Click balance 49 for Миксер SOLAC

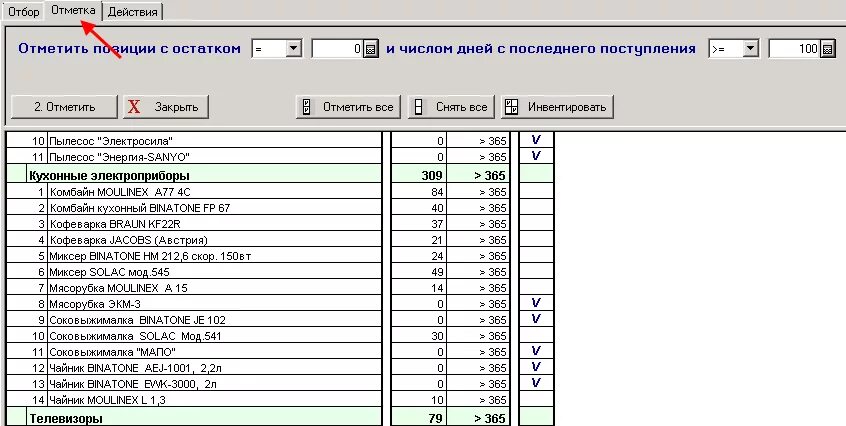[x=437, y=272]
